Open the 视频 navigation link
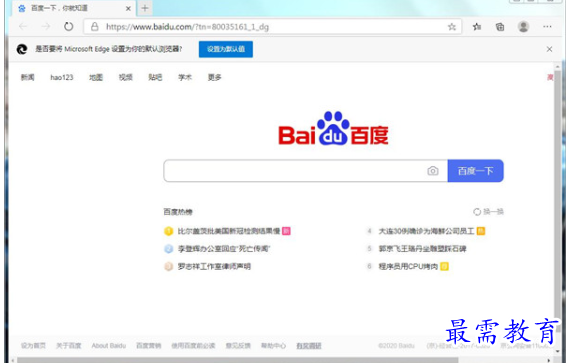Viewport: 567px width, 363px height. 126,77
